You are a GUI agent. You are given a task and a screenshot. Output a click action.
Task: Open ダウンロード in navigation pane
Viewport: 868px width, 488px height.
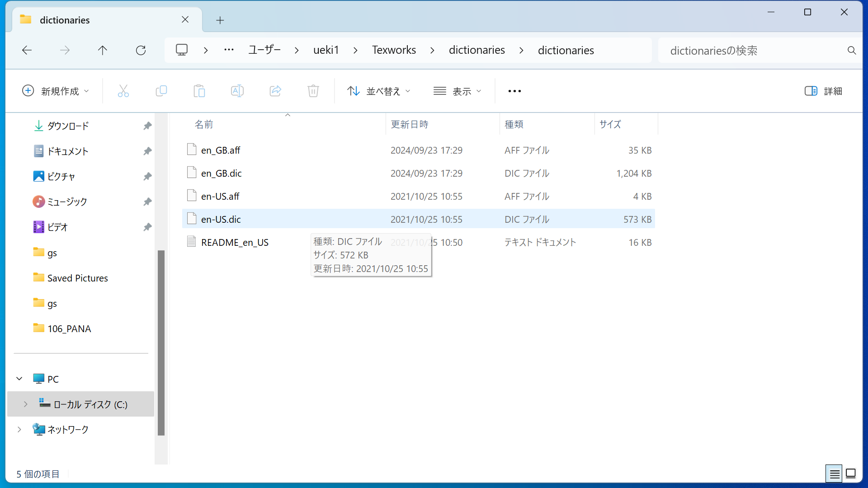click(68, 126)
